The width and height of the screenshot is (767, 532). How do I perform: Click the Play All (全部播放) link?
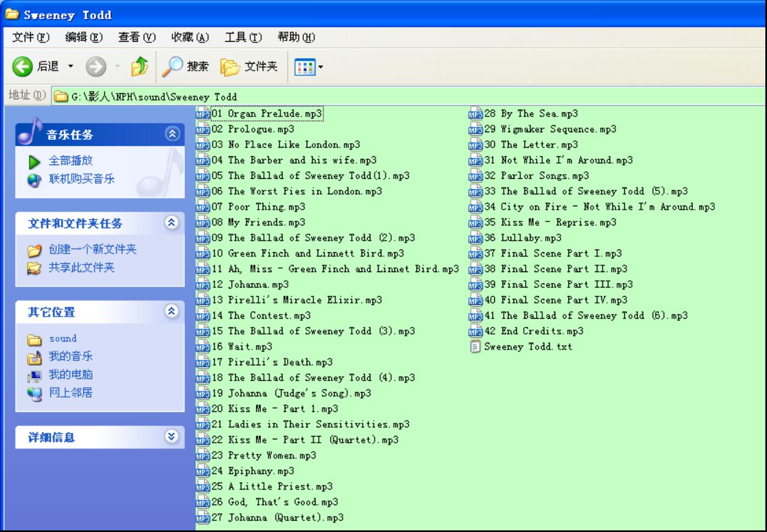[x=71, y=161]
